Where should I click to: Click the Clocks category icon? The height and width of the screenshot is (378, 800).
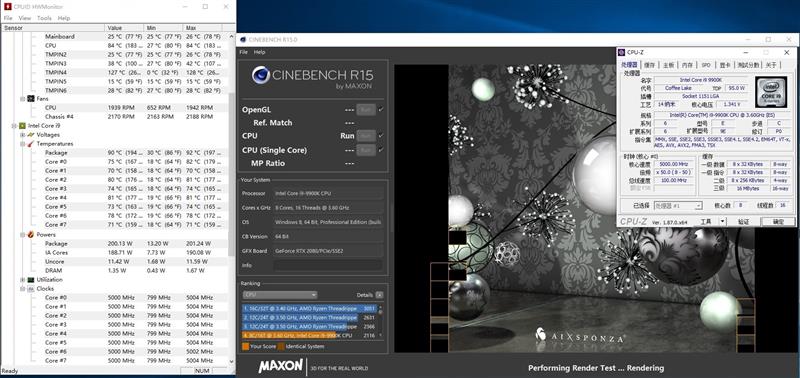tap(31, 289)
